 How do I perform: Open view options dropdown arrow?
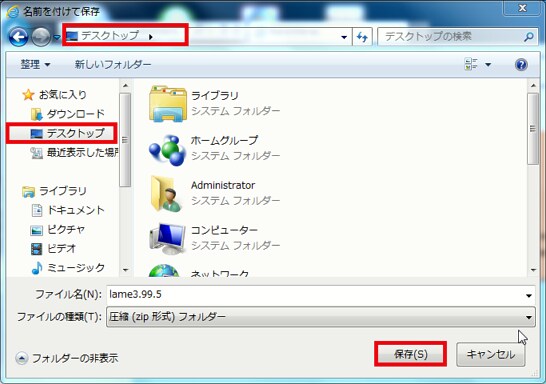488,65
